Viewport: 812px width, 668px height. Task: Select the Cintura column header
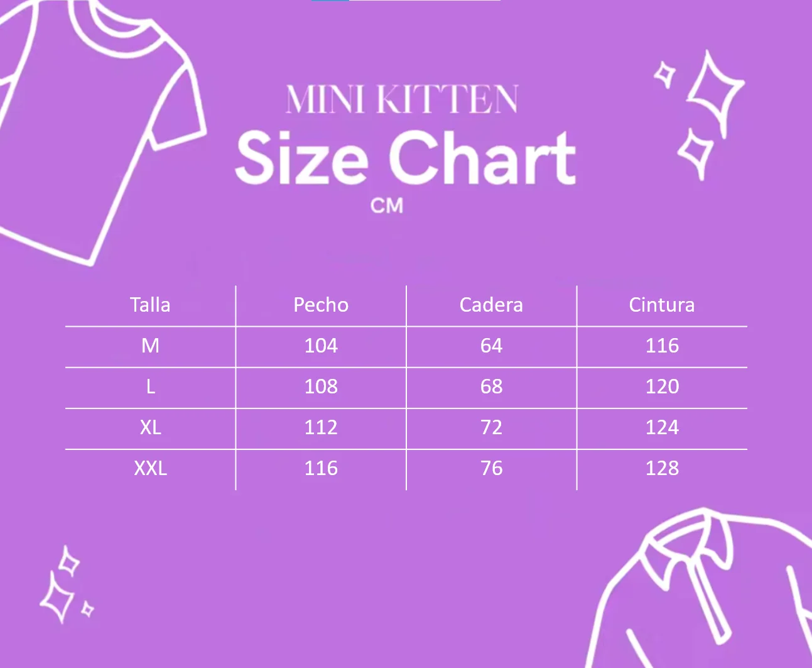tap(662, 305)
